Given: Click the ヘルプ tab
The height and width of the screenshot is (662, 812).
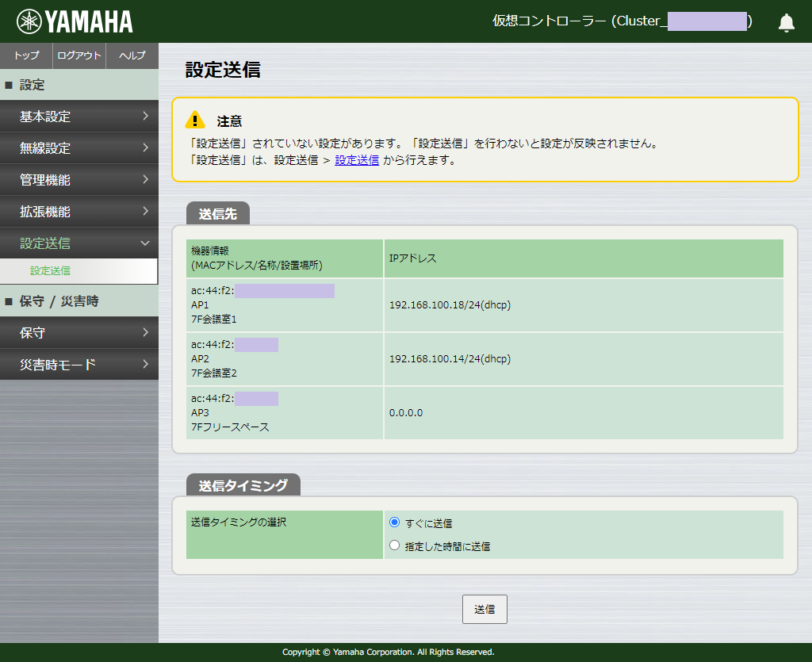Looking at the screenshot, I should pos(133,55).
